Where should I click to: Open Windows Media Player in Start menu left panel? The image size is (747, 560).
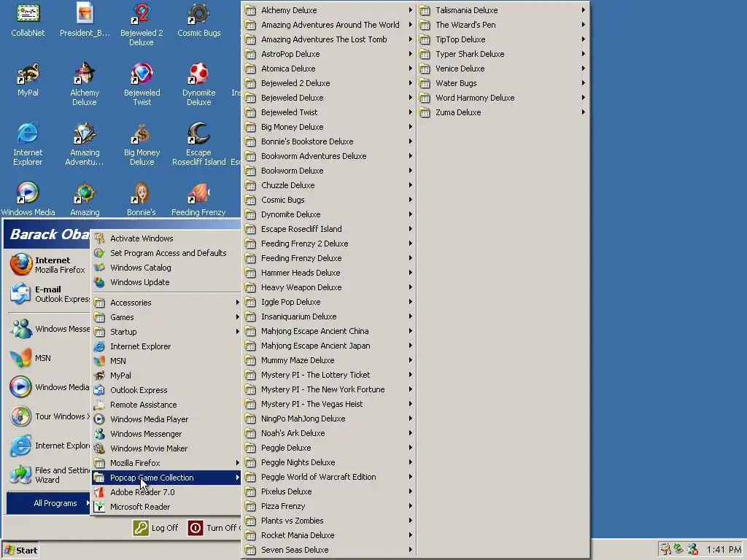pos(49,387)
